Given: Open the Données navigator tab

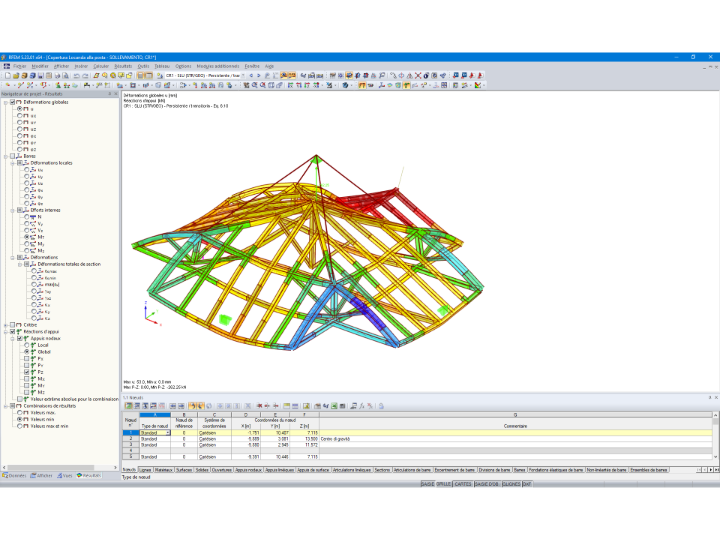Looking at the screenshot, I should point(15,476).
